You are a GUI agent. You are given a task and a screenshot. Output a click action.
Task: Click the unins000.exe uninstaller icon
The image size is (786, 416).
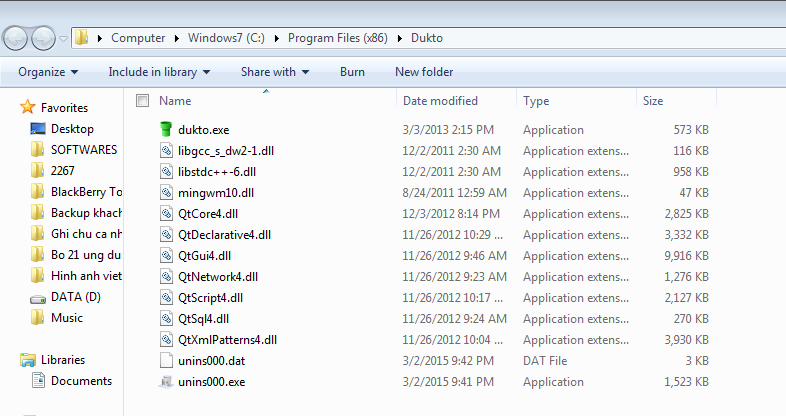(166, 381)
